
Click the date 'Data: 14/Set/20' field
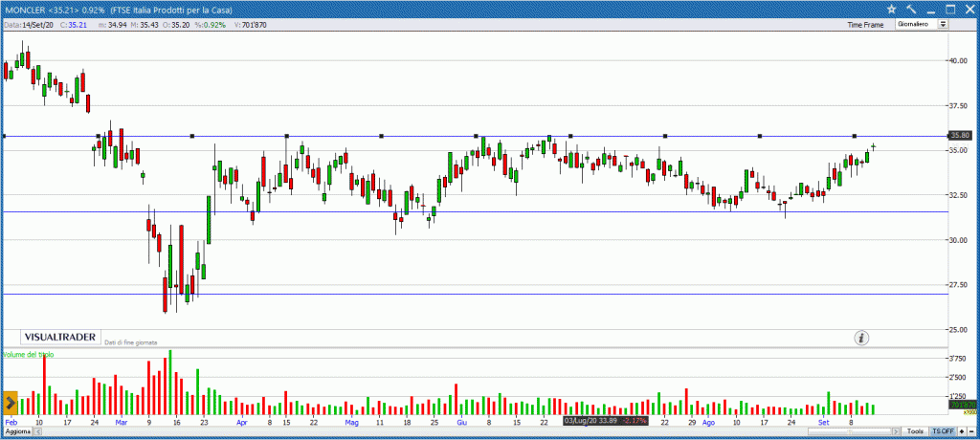pos(29,25)
